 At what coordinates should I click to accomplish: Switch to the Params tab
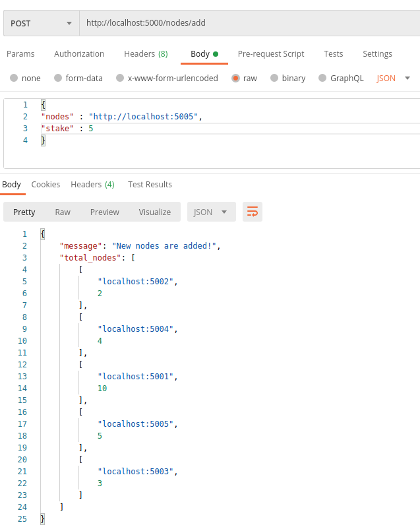(x=20, y=54)
